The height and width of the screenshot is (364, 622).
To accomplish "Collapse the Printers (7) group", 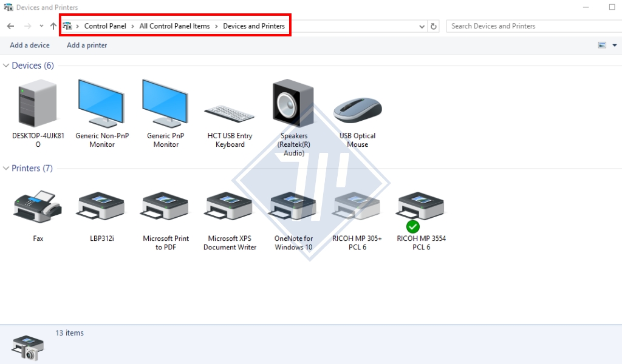I will pos(7,168).
